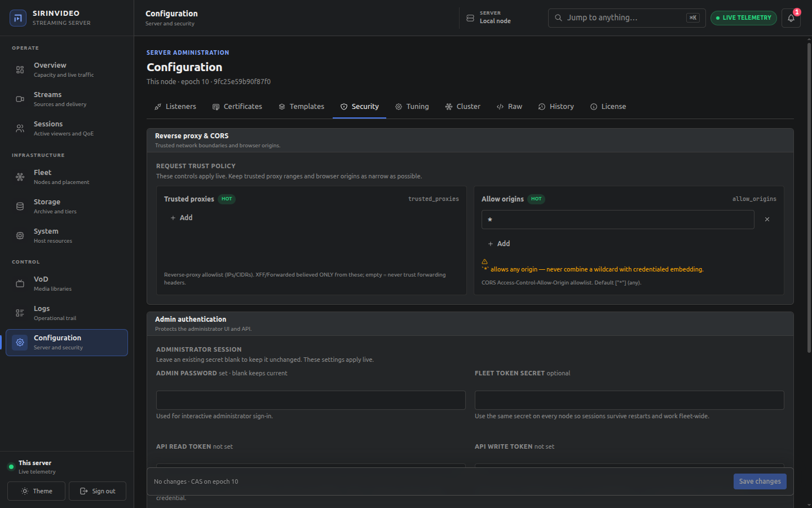The image size is (812, 508).
Task: Open System host resources
Action: point(67,236)
